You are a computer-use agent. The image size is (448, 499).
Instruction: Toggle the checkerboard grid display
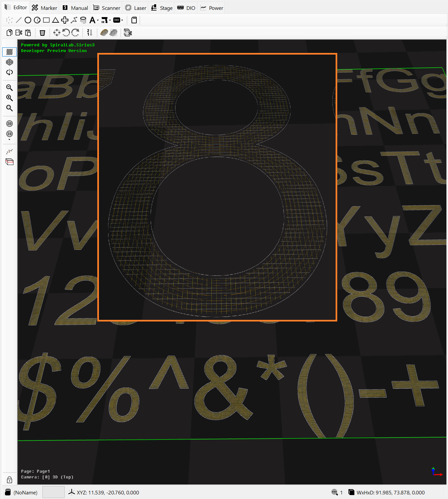10,52
